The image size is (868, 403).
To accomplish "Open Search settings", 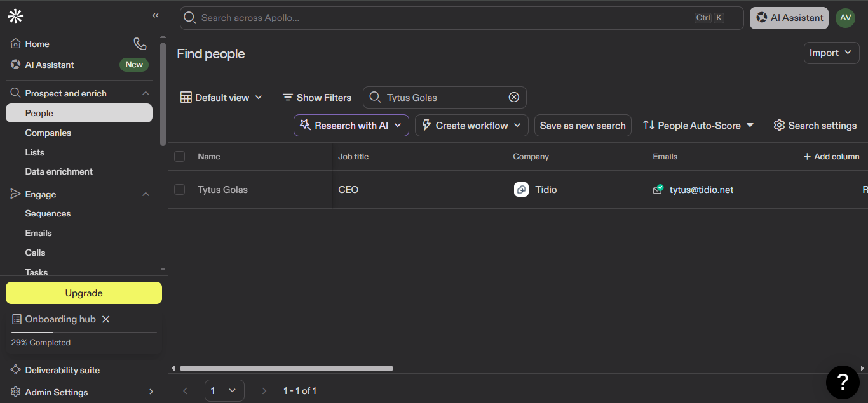I will pyautogui.click(x=815, y=125).
